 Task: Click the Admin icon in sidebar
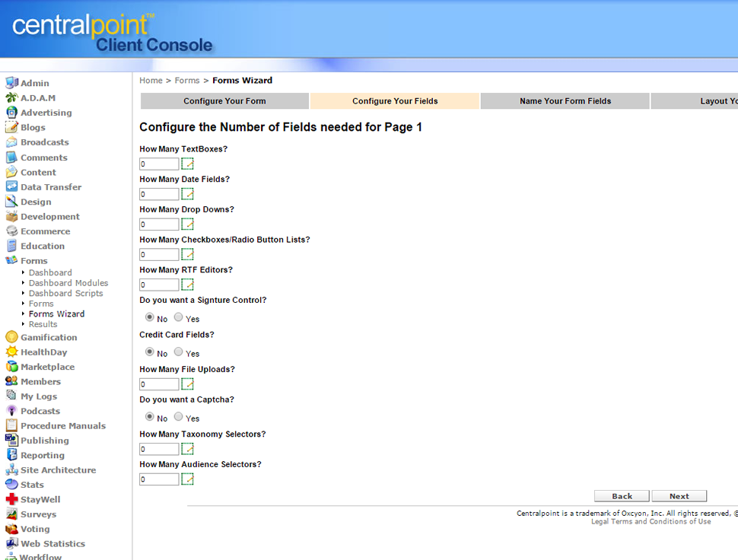tap(11, 83)
